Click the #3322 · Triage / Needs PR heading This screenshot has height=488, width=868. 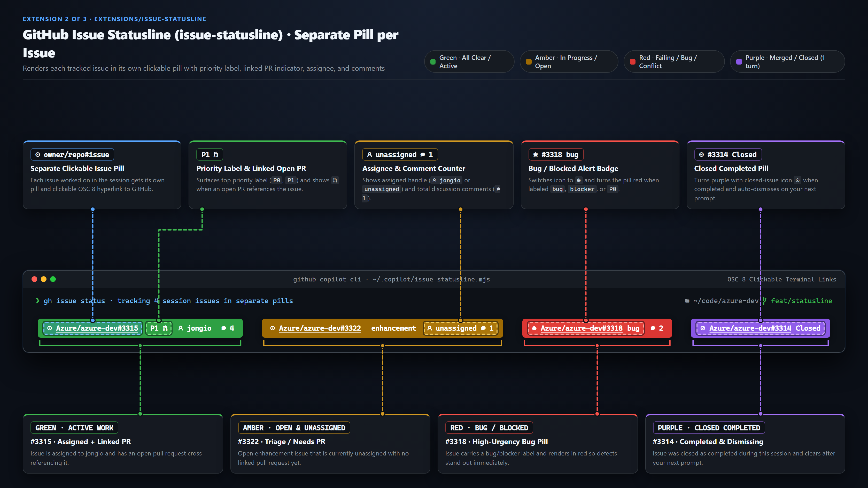[x=281, y=442]
